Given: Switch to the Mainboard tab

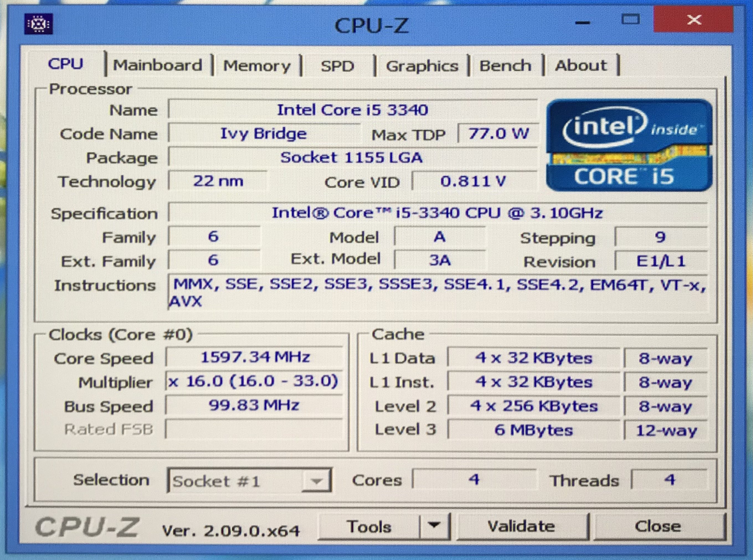Looking at the screenshot, I should 158,65.
